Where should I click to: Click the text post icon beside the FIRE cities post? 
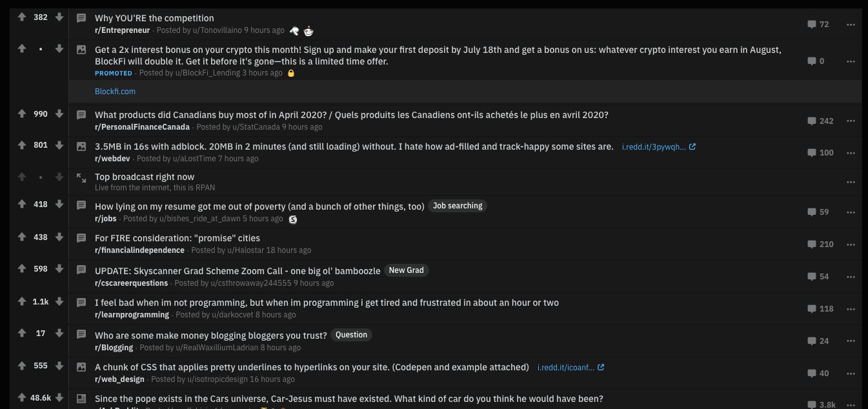(x=81, y=238)
